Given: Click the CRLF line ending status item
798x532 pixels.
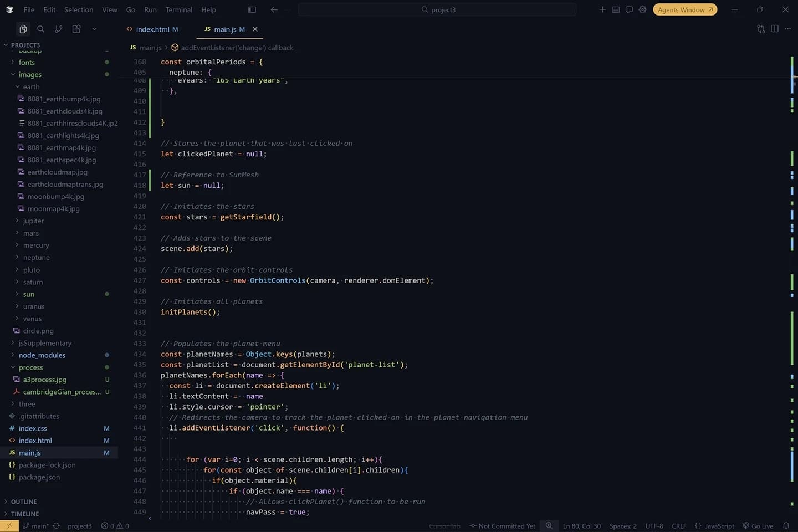Looking at the screenshot, I should click(x=679, y=526).
